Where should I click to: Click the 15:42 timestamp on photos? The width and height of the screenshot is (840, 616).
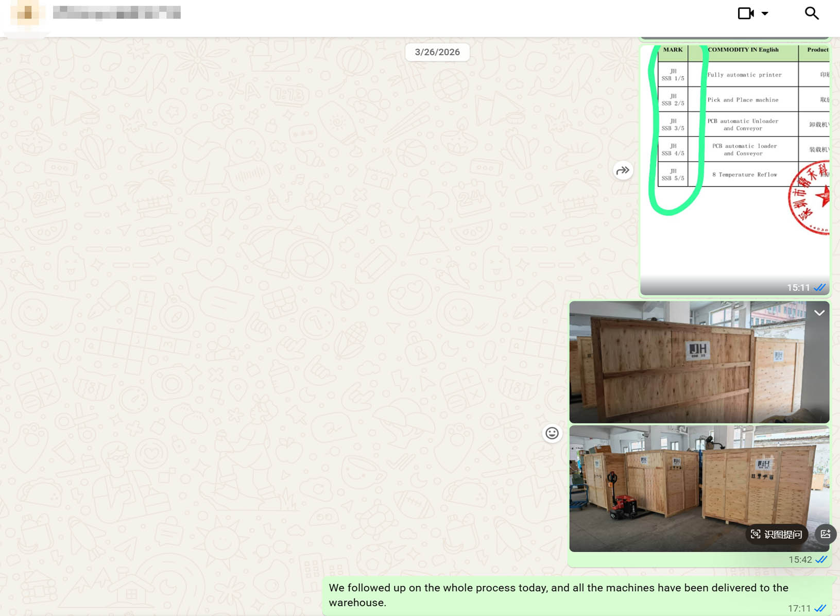click(x=800, y=560)
